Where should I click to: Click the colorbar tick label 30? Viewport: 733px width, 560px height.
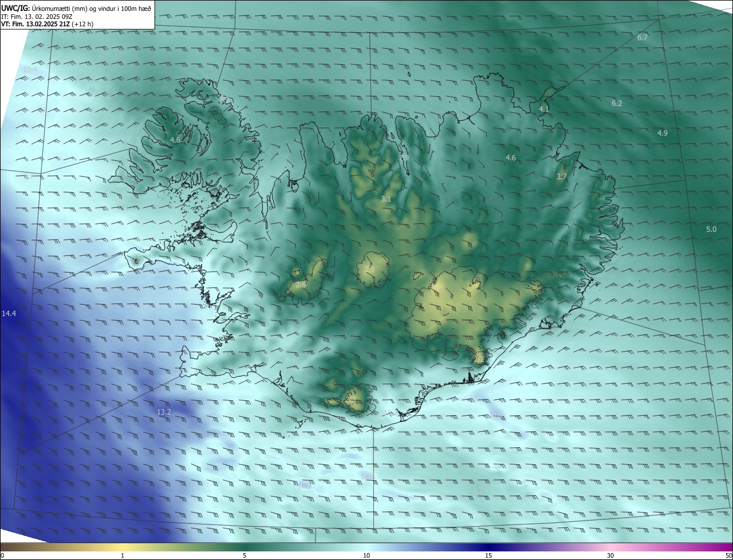(x=610, y=556)
